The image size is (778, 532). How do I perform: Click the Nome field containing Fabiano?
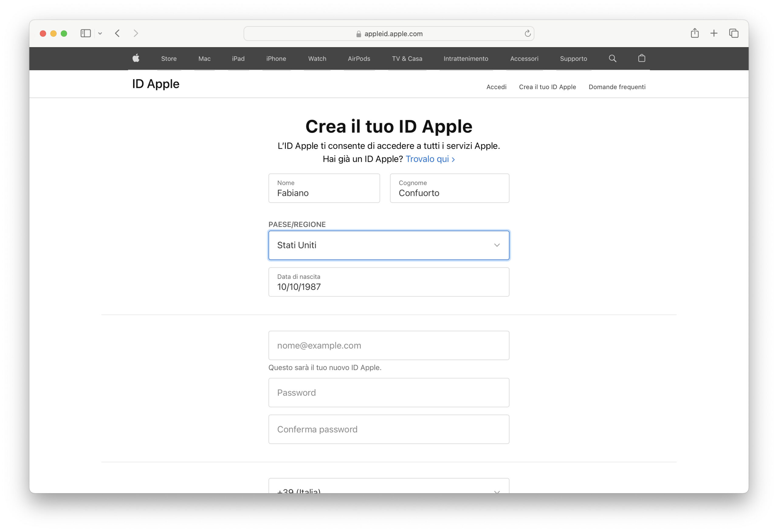324,188
